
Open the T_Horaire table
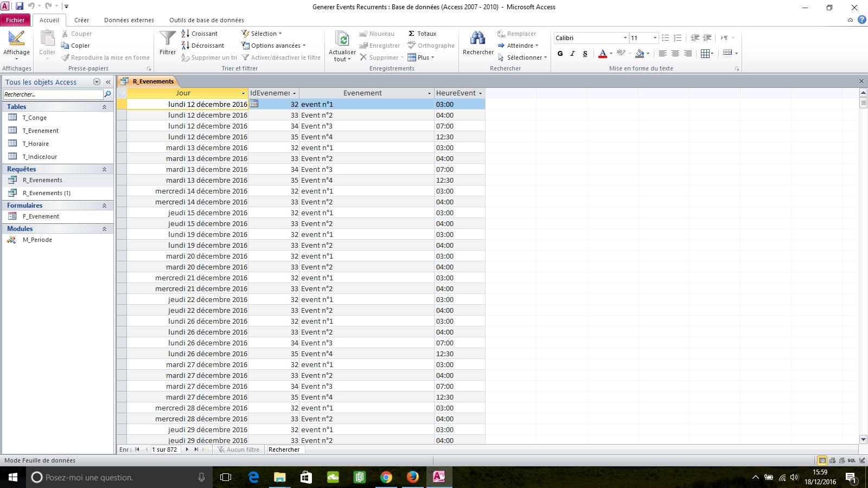pyautogui.click(x=36, y=144)
